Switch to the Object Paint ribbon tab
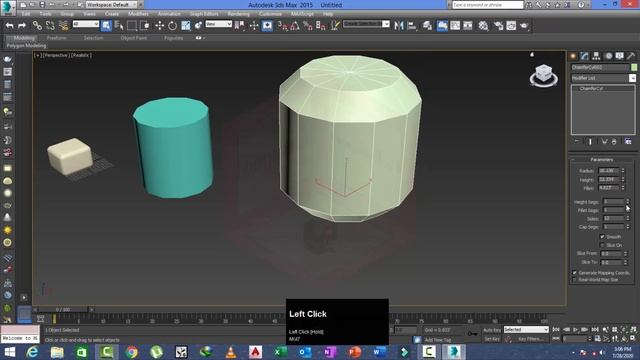Image resolution: width=640 pixels, height=360 pixels. pyautogui.click(x=133, y=38)
